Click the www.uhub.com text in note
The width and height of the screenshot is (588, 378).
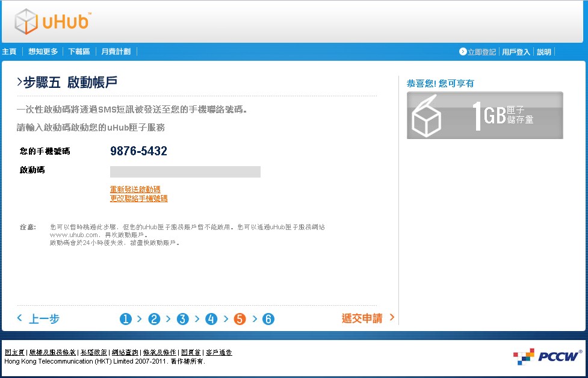pyautogui.click(x=74, y=235)
